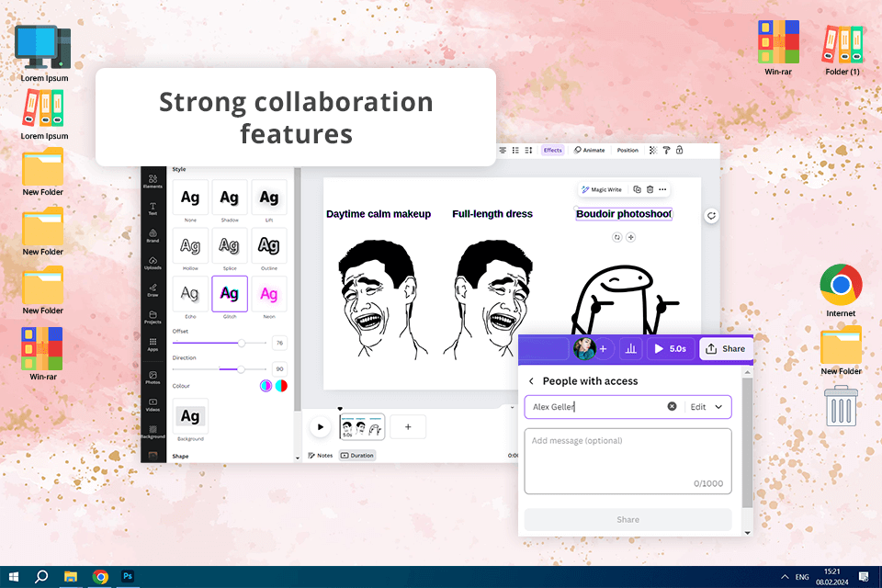882x588 pixels.
Task: Select the Outline text style
Action: [x=269, y=246]
